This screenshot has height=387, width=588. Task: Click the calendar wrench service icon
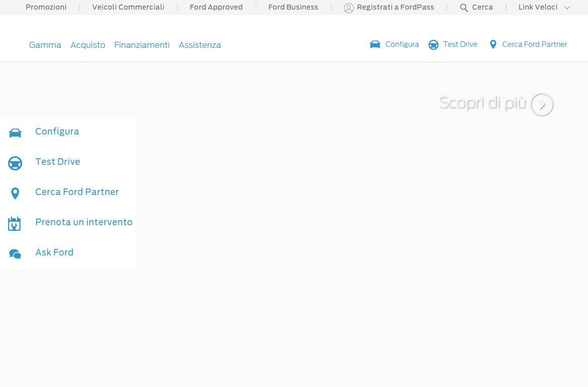15,224
